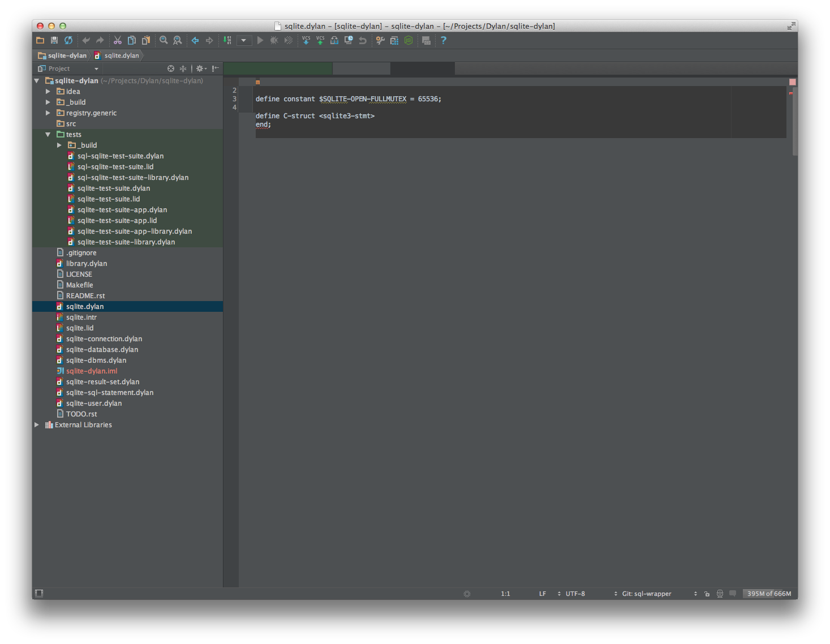Image resolution: width=830 pixels, height=644 pixels.
Task: Toggle read-only lock icon in status bar
Action: pyautogui.click(x=707, y=594)
